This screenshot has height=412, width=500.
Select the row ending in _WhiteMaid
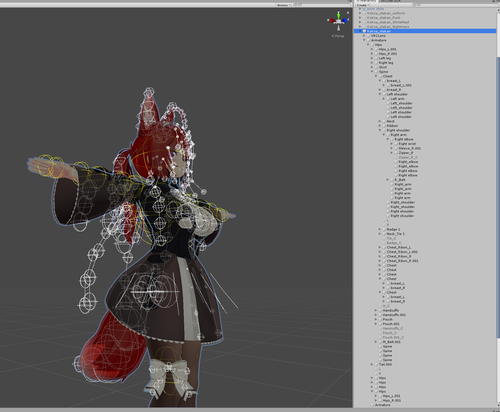click(425, 22)
